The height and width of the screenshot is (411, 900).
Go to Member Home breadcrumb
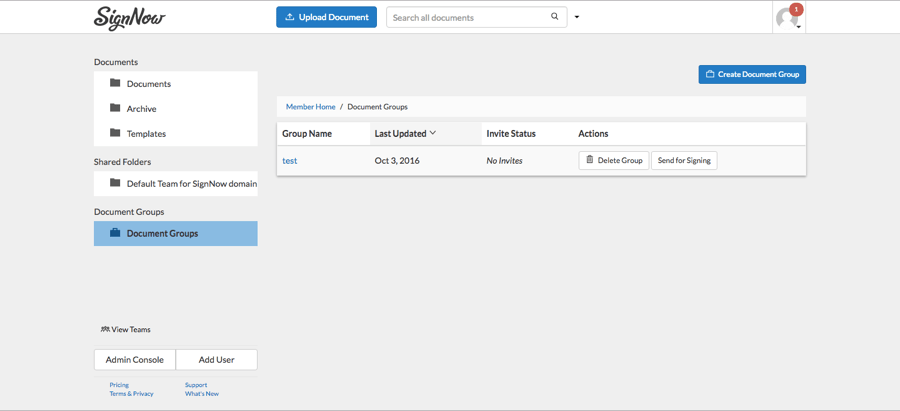point(310,106)
